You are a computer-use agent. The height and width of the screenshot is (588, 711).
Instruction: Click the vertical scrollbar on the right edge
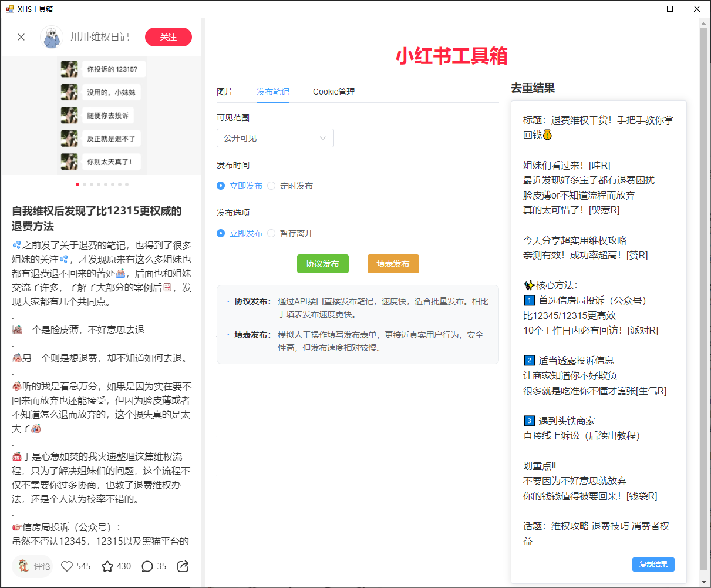click(703, 294)
